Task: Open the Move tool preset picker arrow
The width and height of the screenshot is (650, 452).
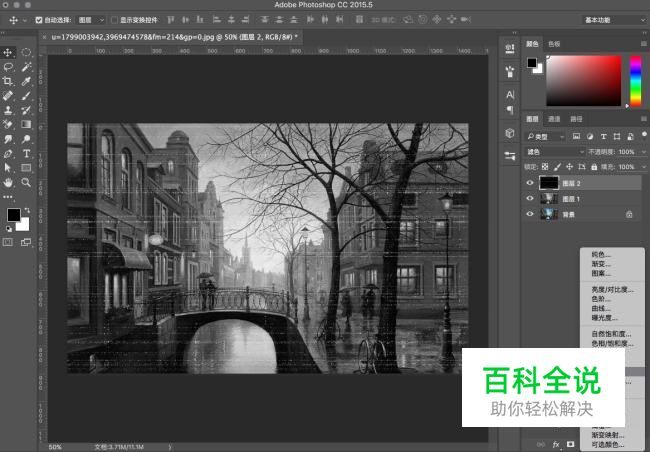Action: [x=25, y=20]
